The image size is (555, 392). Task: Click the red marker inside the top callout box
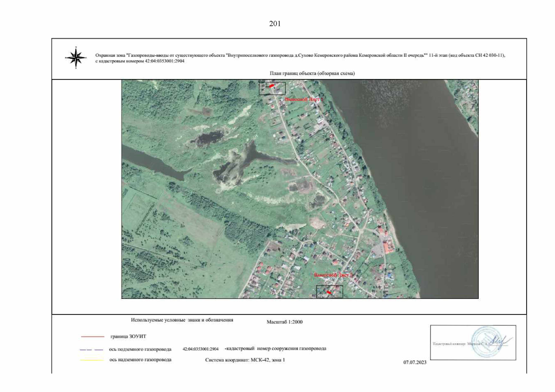coord(271,86)
